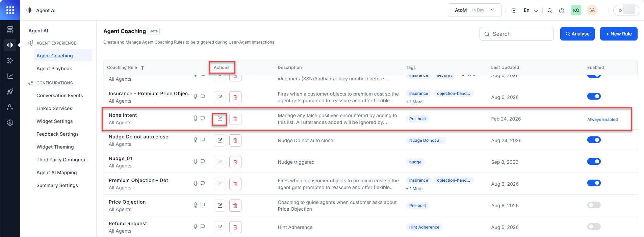This screenshot has height=237, width=644.
Task: Enable the Refund Request rule
Action: click(x=594, y=227)
